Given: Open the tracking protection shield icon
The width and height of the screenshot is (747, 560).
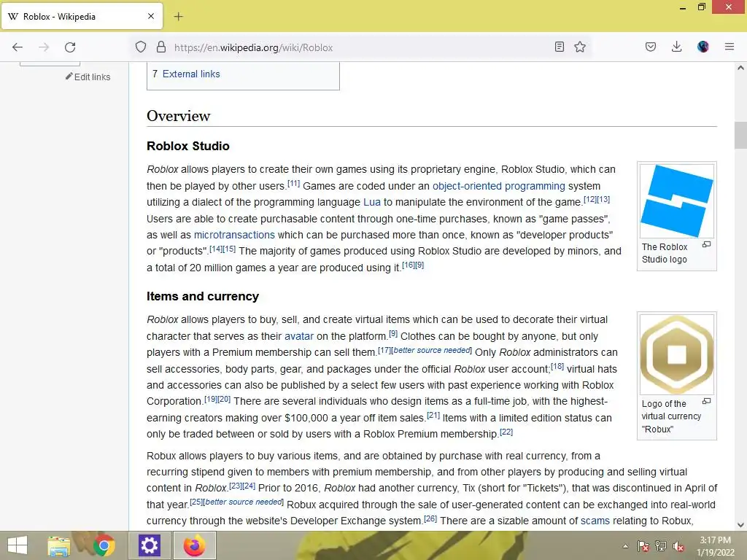Looking at the screenshot, I should click(x=141, y=47).
